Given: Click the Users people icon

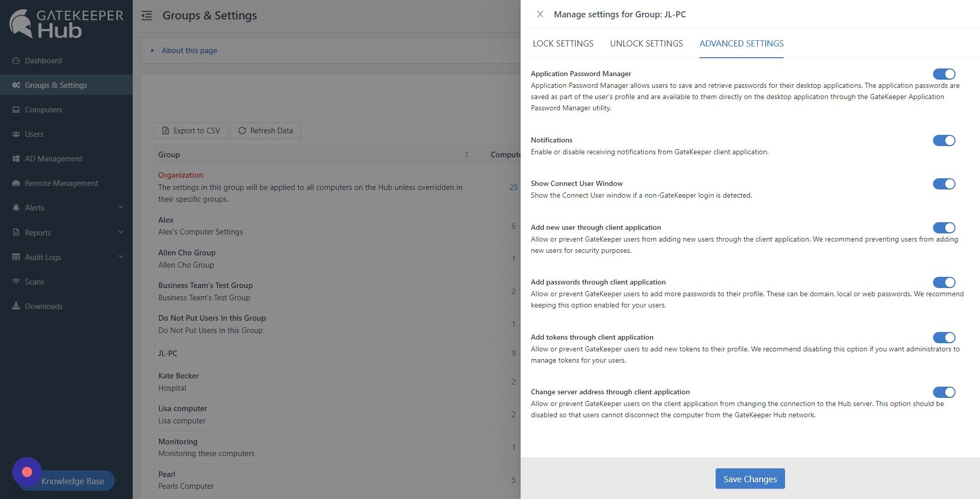Looking at the screenshot, I should pos(16,134).
